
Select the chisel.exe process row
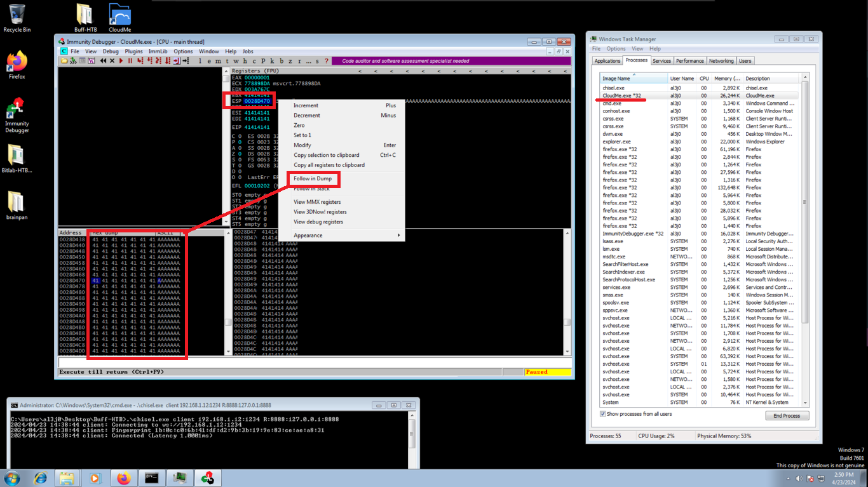click(x=700, y=88)
